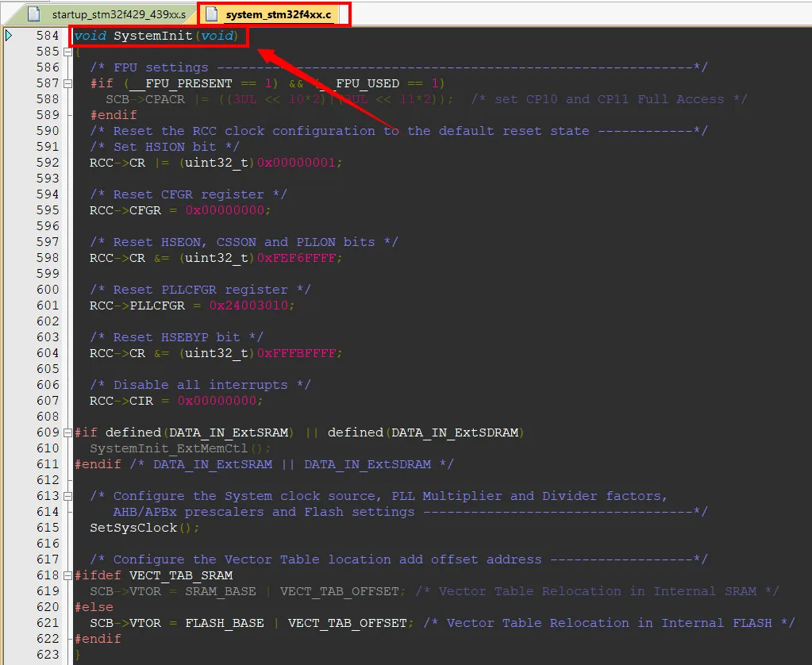812x665 pixels.
Task: Click VECT_TAB_SRAM macro on line 618
Action: [181, 575]
